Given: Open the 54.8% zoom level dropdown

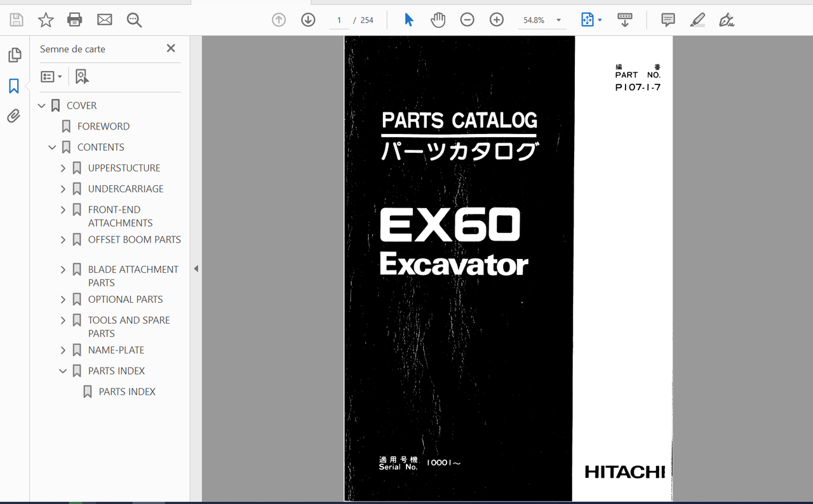Looking at the screenshot, I should [x=542, y=20].
